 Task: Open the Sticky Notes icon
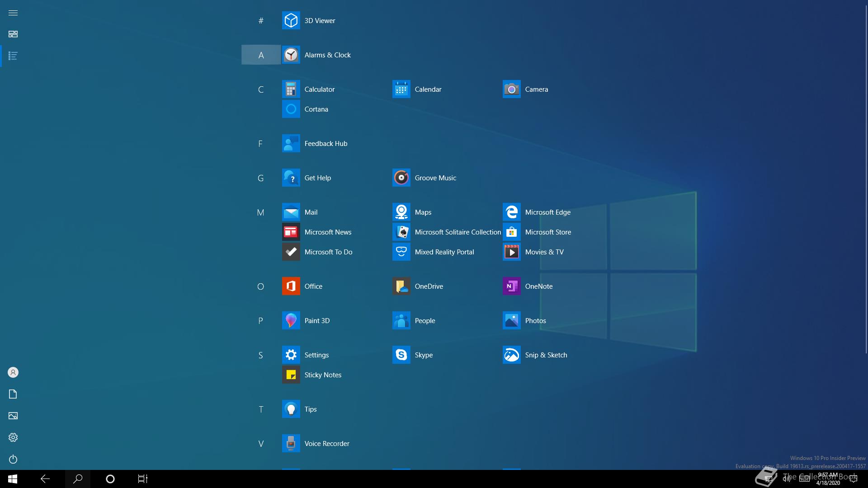click(x=291, y=375)
